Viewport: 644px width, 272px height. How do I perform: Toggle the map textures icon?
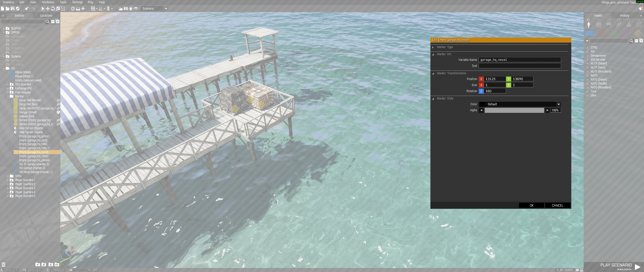[x=126, y=9]
